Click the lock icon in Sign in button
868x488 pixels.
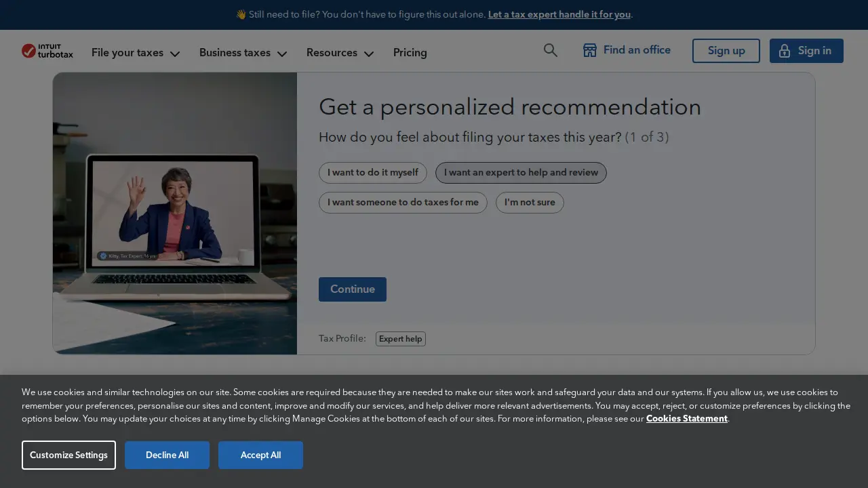(785, 51)
